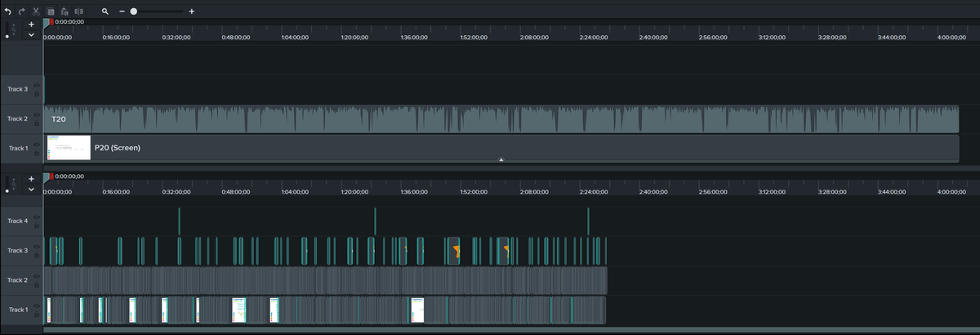Hide Track 3 in the lower timeline

37,246
